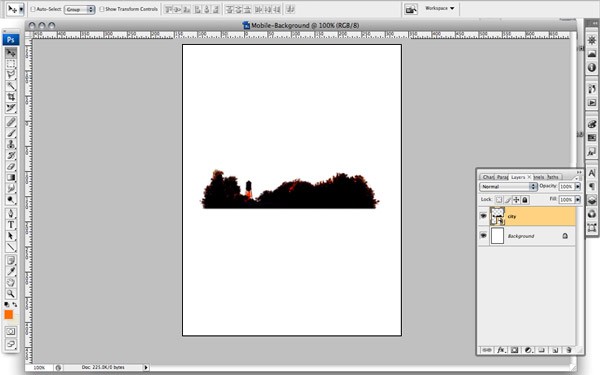The height and width of the screenshot is (375, 600).
Task: Select the History Brush tool
Action: (11, 155)
